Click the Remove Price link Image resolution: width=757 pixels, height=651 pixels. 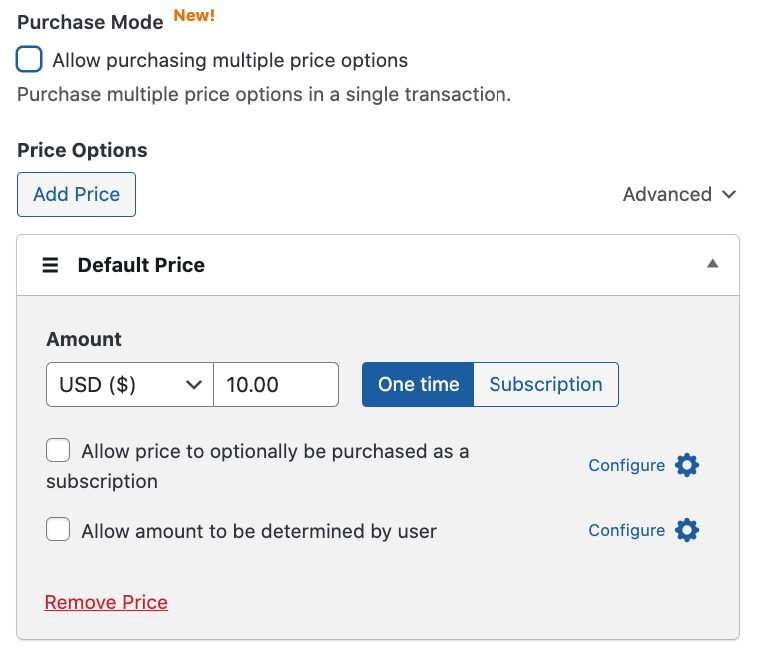106,602
